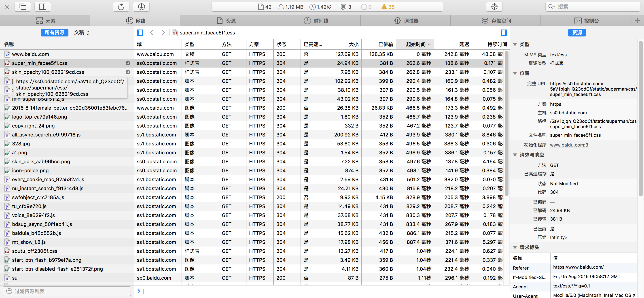644x298 pixels.
Task: Select the swfobject_c1c7185a.js row
Action: (x=67, y=197)
